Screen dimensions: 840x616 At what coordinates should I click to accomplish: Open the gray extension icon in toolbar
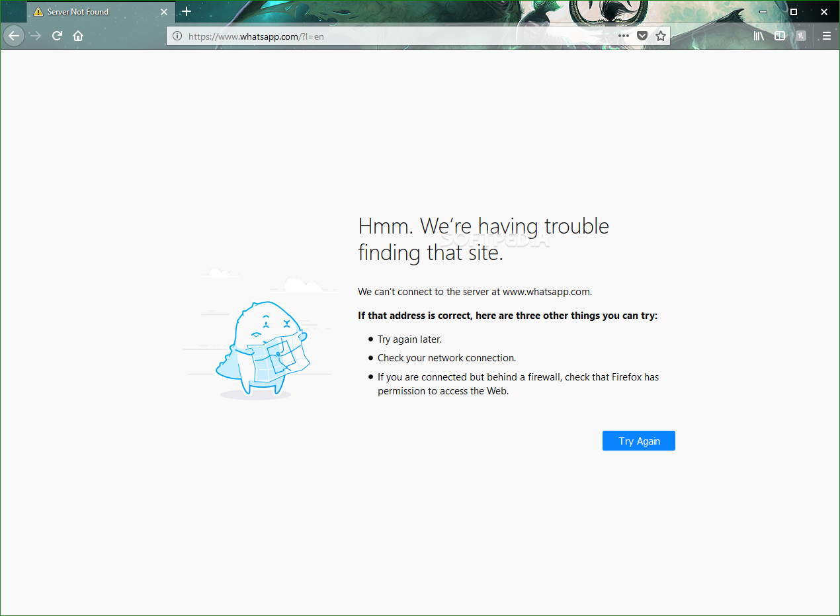(801, 36)
